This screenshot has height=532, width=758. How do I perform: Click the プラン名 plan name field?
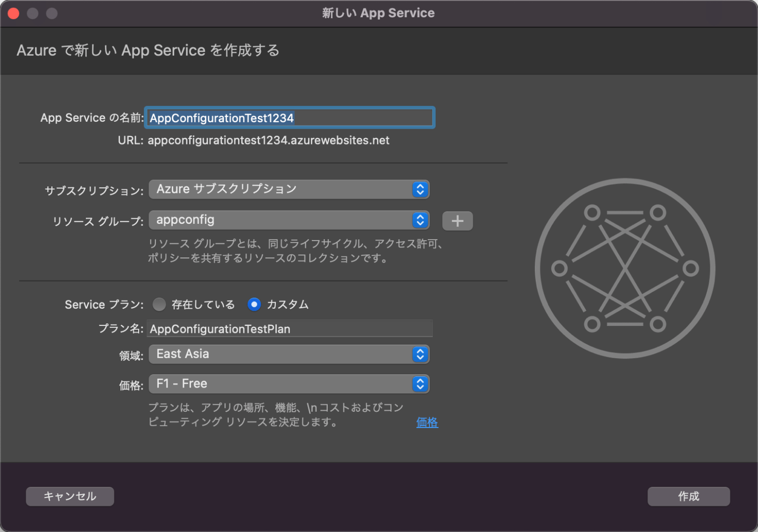(x=289, y=328)
